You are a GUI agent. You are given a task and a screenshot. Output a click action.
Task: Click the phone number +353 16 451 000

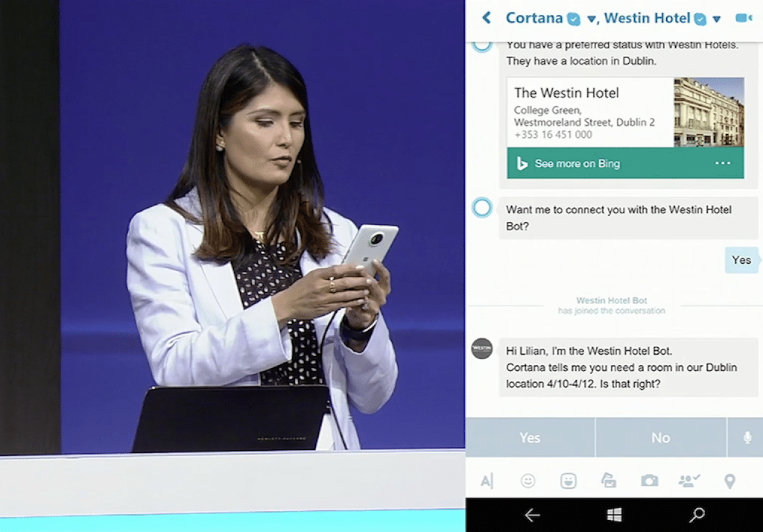click(553, 135)
